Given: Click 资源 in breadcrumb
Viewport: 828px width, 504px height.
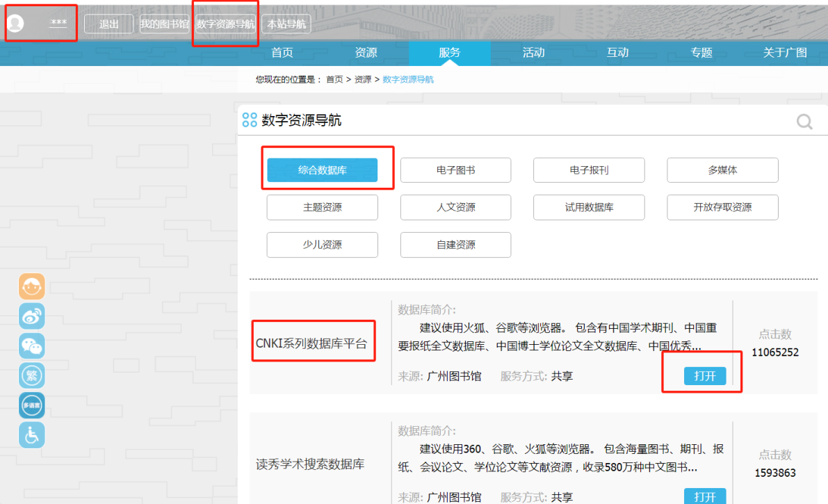Looking at the screenshot, I should (363, 79).
